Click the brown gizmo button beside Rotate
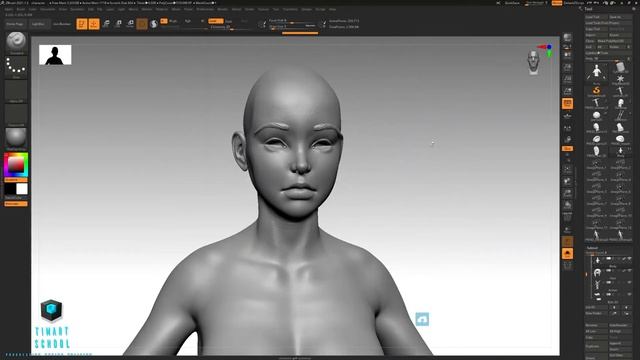Viewport: 640px width, 360px height. tap(142, 24)
